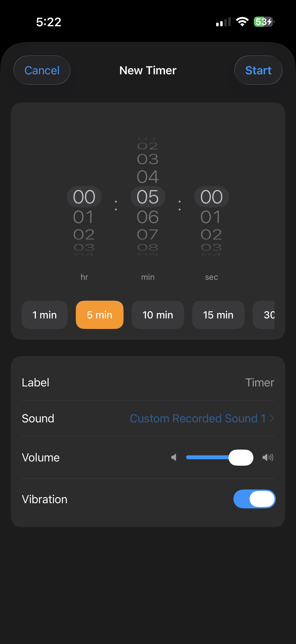Tap the 06 value in minutes wheel

148,217
